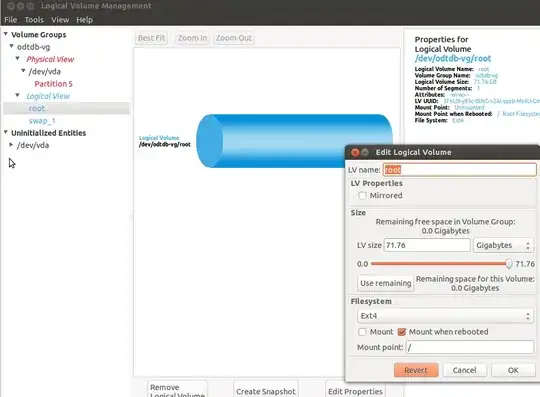Click the Revert button
Image resolution: width=540 pixels, height=397 pixels.
click(416, 370)
